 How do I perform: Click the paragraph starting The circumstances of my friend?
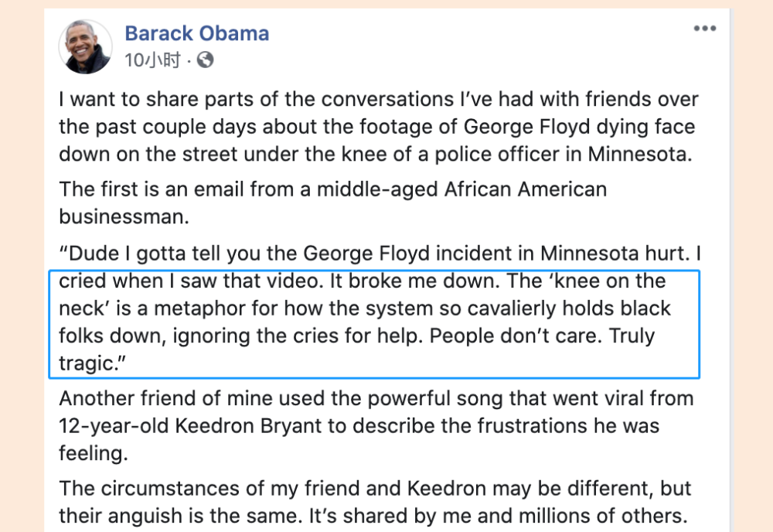[x=375, y=502]
